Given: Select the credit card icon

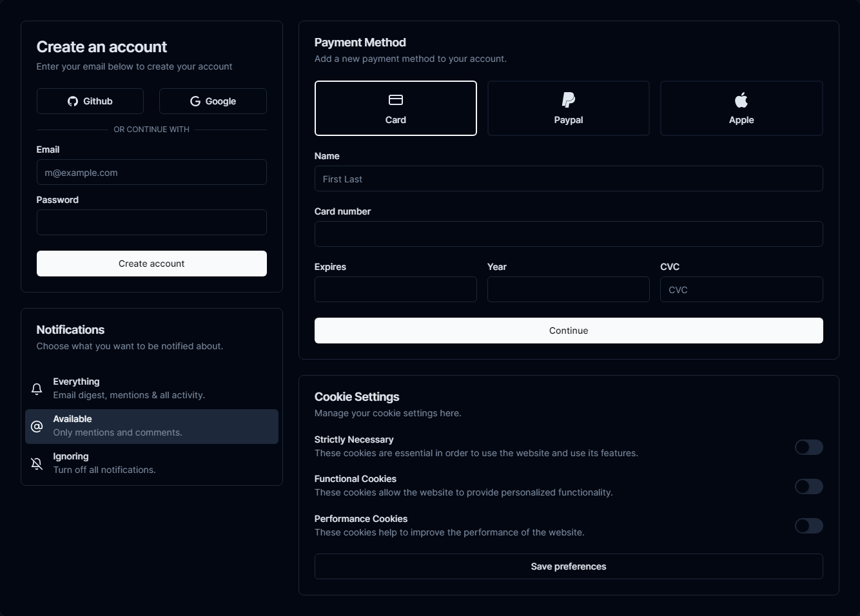Looking at the screenshot, I should pyautogui.click(x=396, y=100).
